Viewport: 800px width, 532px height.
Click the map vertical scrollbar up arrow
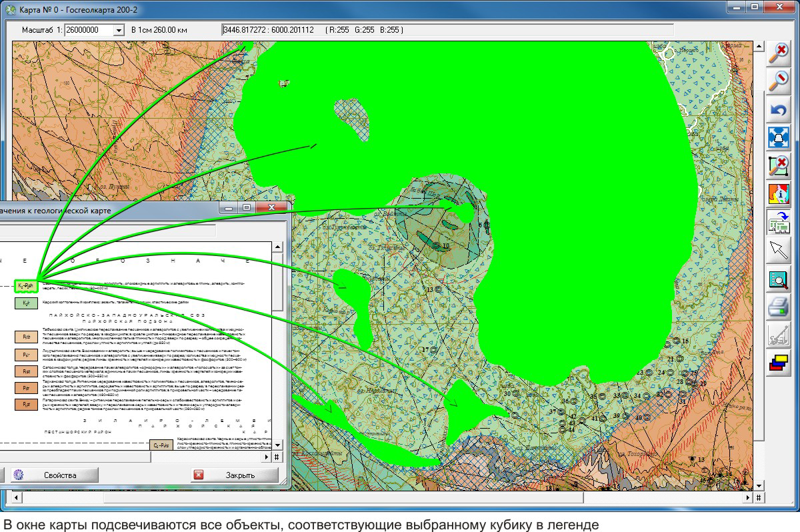click(758, 47)
